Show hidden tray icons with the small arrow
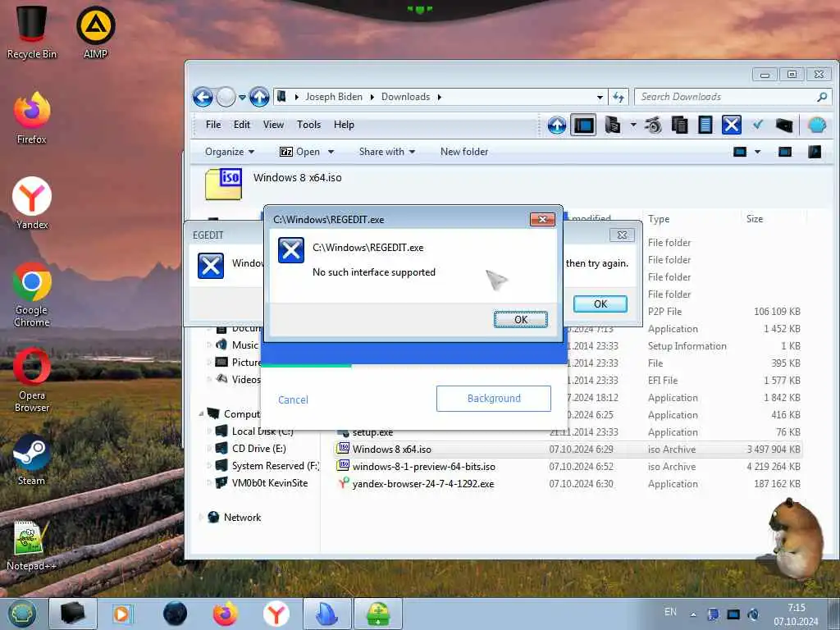The width and height of the screenshot is (840, 630). 693,614
